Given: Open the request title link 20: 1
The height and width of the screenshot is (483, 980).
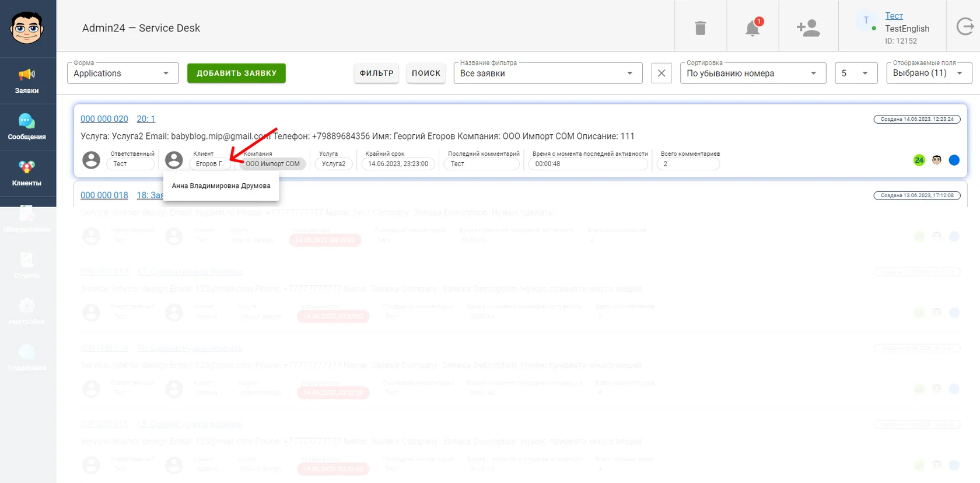Looking at the screenshot, I should 146,119.
